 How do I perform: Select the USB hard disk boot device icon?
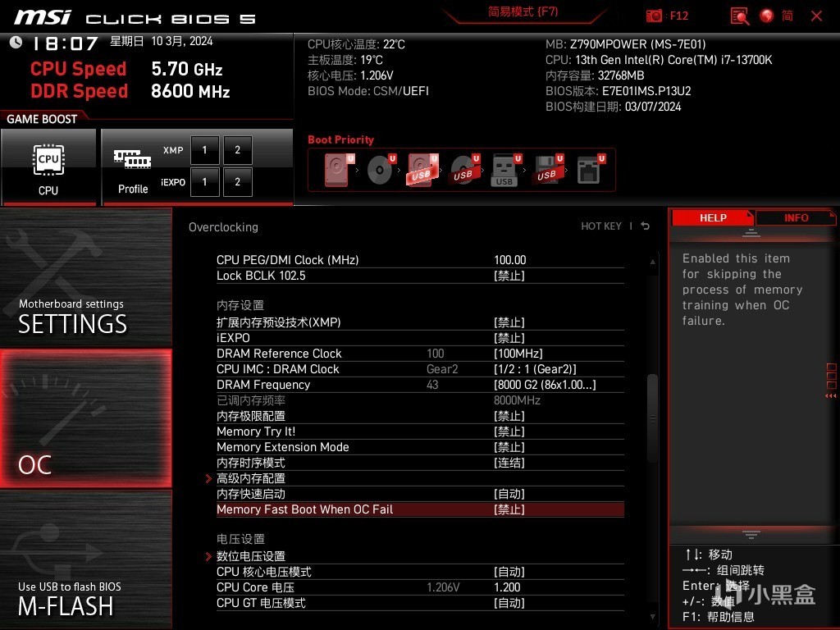(x=423, y=171)
